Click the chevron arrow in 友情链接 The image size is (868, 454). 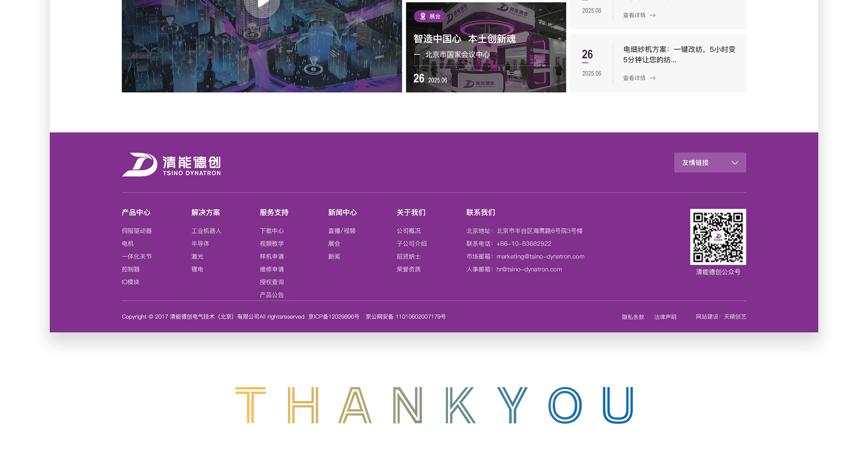click(x=735, y=163)
